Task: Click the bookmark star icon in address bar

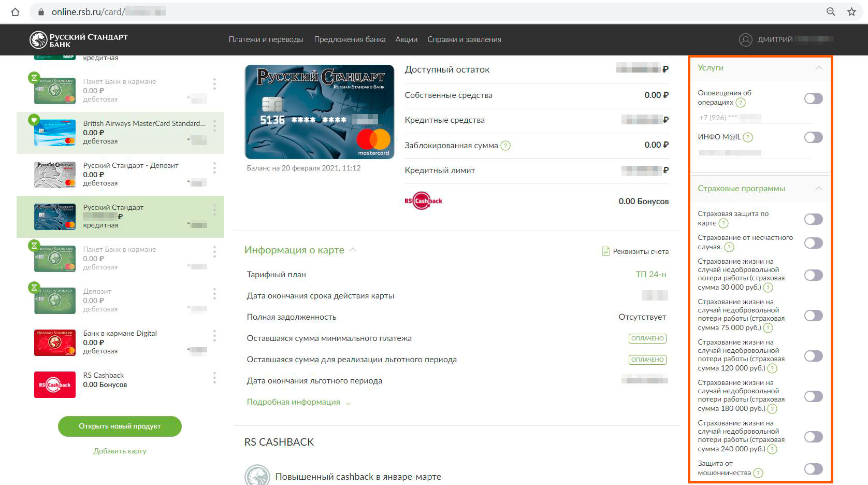Action: coord(852,12)
